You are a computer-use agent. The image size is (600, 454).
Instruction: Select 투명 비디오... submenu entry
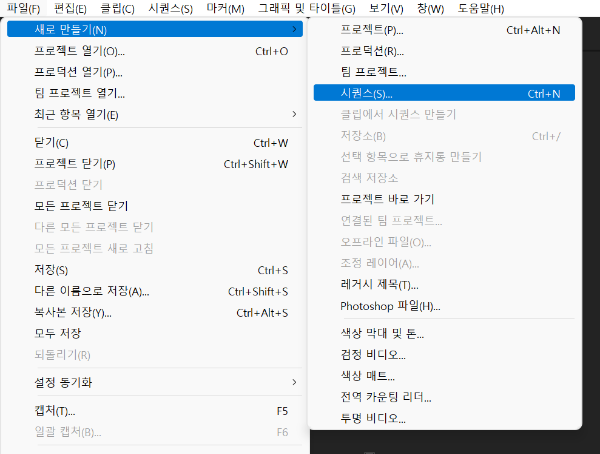pyautogui.click(x=444, y=418)
